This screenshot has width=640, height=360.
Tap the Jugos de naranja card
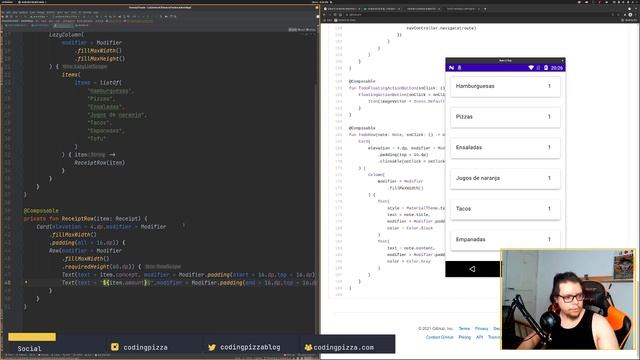pyautogui.click(x=505, y=178)
